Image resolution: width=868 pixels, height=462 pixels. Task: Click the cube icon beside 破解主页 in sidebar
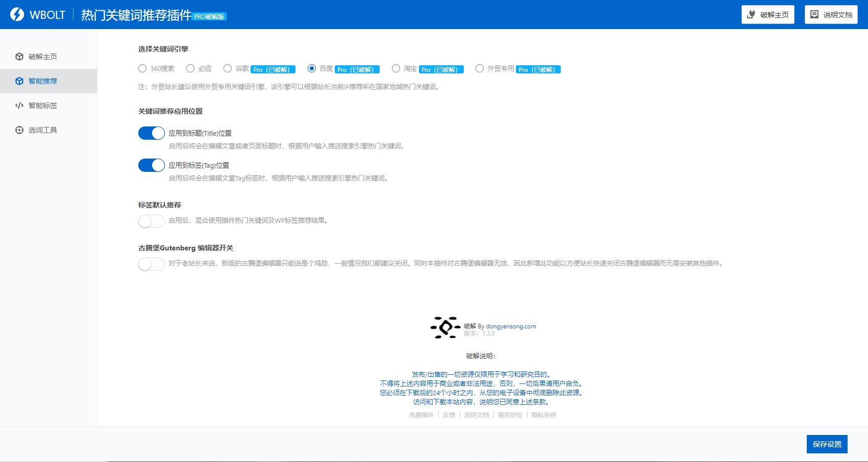(19, 57)
